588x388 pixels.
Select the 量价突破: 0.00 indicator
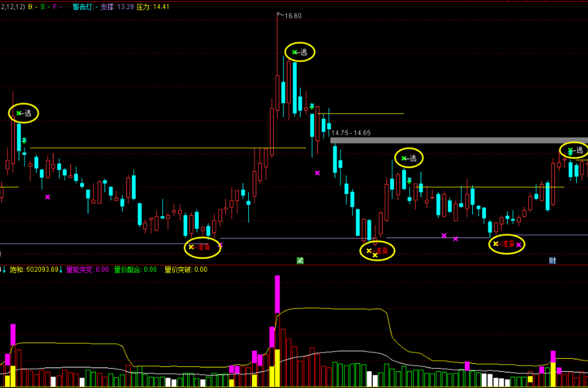point(186,269)
